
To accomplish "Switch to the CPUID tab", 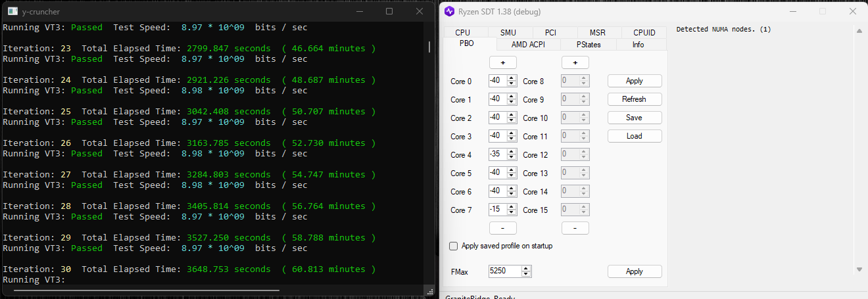I will 644,33.
